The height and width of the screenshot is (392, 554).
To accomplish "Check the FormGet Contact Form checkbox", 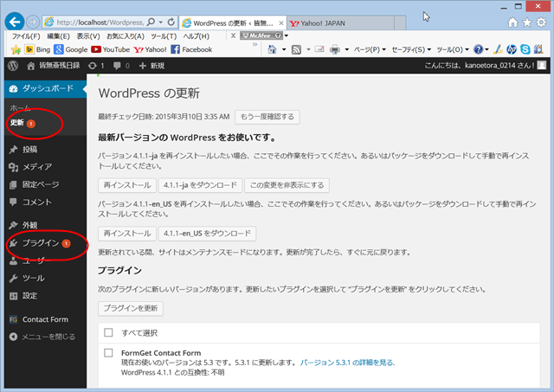I will [x=109, y=353].
